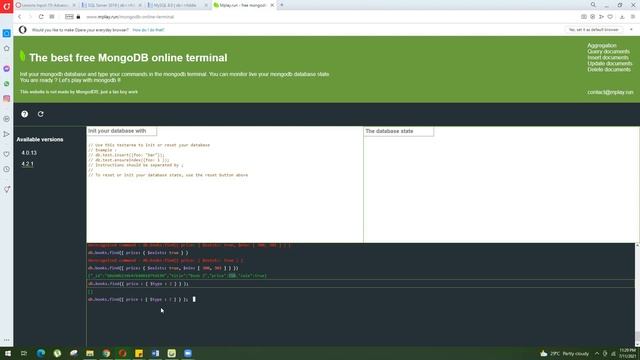
Task: Open Microsoft Edge from the taskbar
Action: [x=41, y=353]
